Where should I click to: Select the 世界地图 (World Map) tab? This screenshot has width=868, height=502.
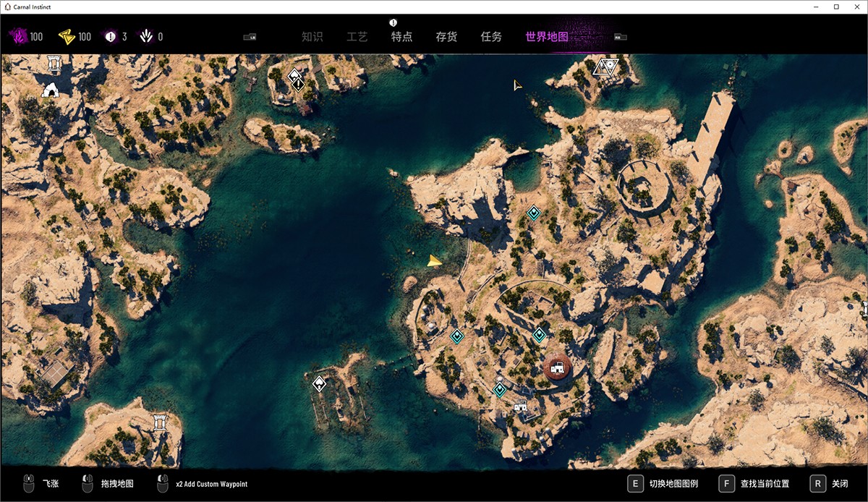click(x=547, y=37)
